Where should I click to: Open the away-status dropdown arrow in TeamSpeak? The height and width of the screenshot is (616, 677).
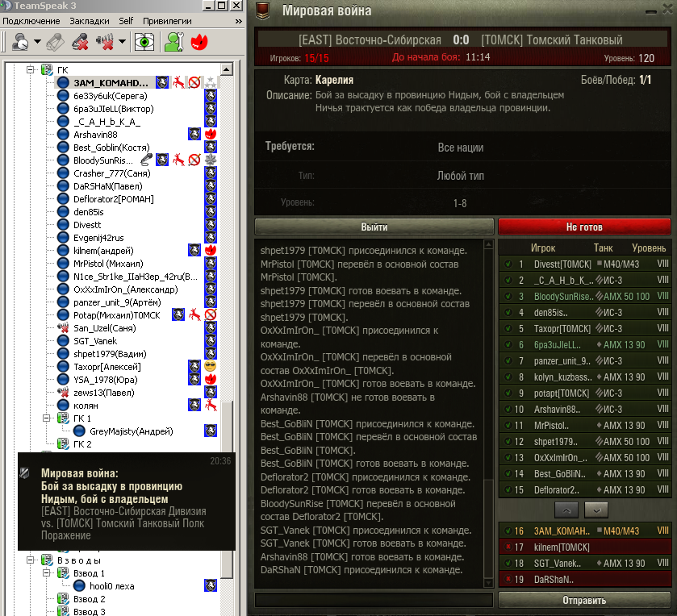(x=38, y=42)
